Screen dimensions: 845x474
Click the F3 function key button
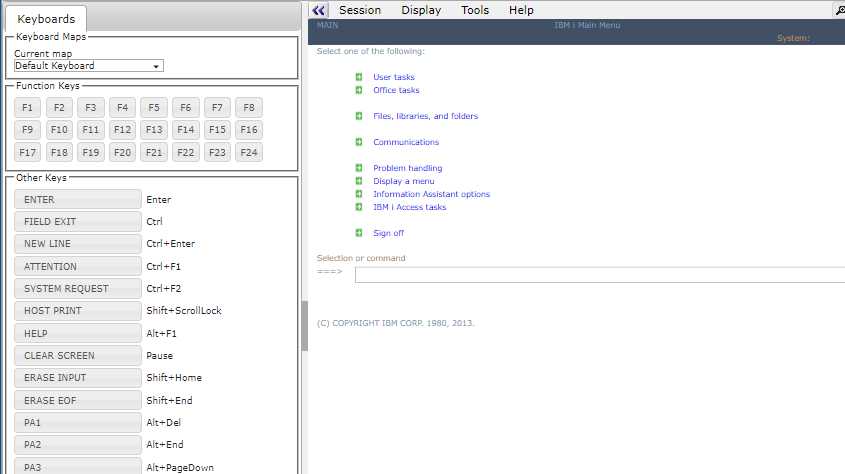point(91,108)
